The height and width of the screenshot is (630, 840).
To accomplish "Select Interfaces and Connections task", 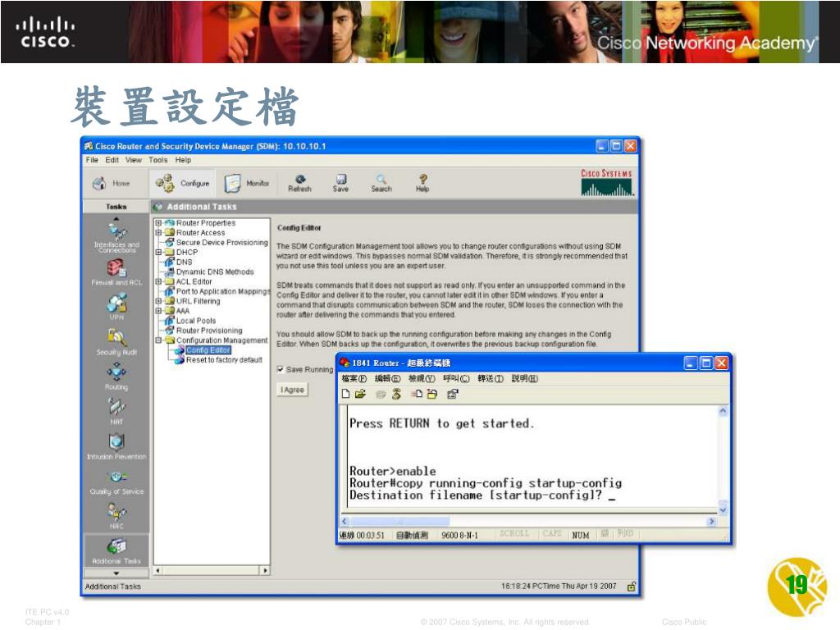I will (116, 238).
